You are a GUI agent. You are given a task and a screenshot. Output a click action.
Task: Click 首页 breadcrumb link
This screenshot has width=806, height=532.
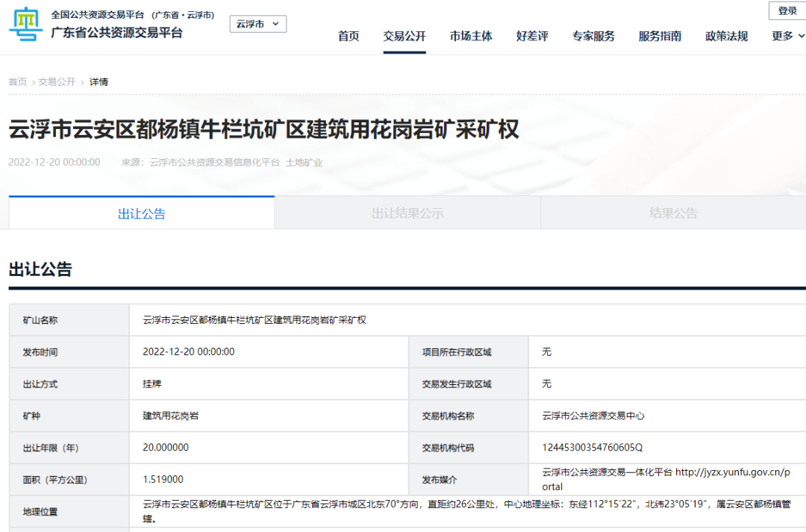pos(17,82)
